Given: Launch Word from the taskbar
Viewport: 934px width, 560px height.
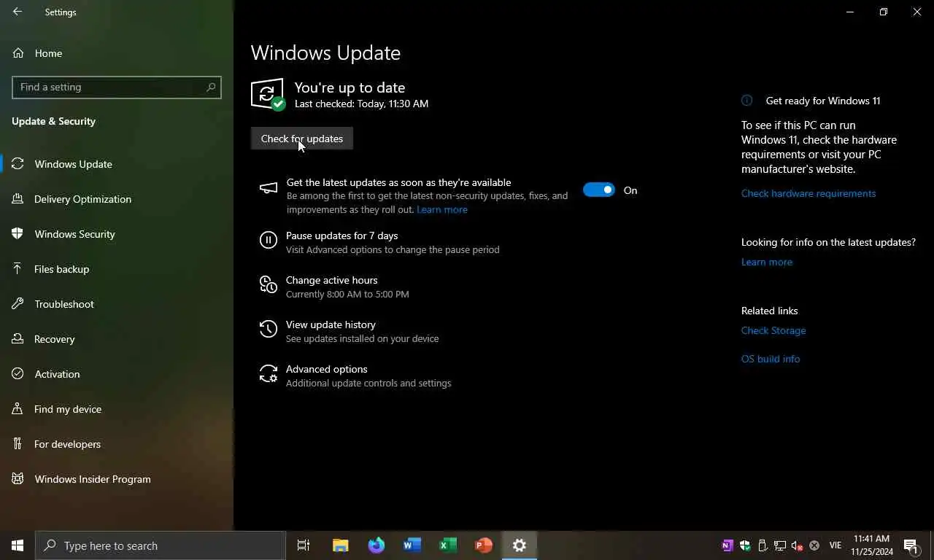Looking at the screenshot, I should pyautogui.click(x=412, y=545).
